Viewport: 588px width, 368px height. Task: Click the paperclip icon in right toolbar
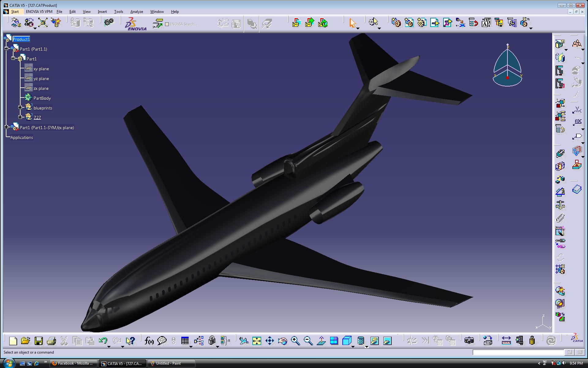(x=560, y=218)
